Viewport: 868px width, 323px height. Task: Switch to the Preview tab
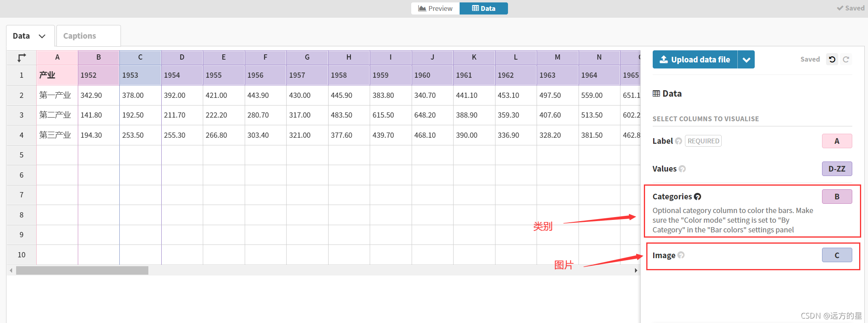[435, 8]
